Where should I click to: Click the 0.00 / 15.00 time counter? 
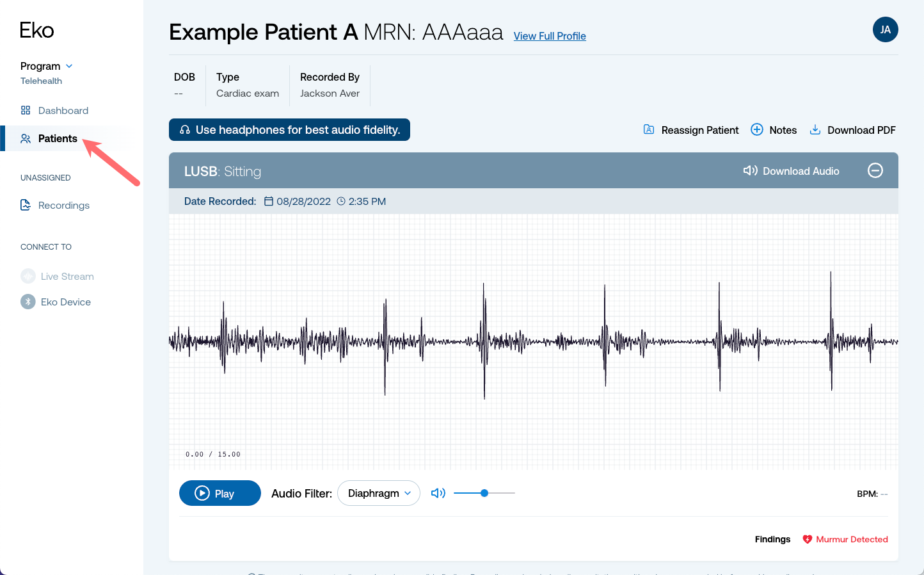pyautogui.click(x=213, y=454)
